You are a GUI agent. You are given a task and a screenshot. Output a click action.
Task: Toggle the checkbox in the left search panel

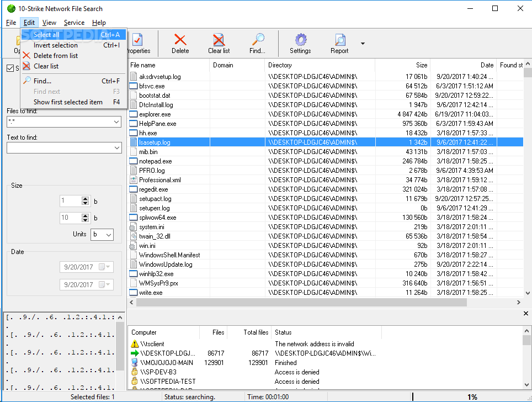pos(10,68)
